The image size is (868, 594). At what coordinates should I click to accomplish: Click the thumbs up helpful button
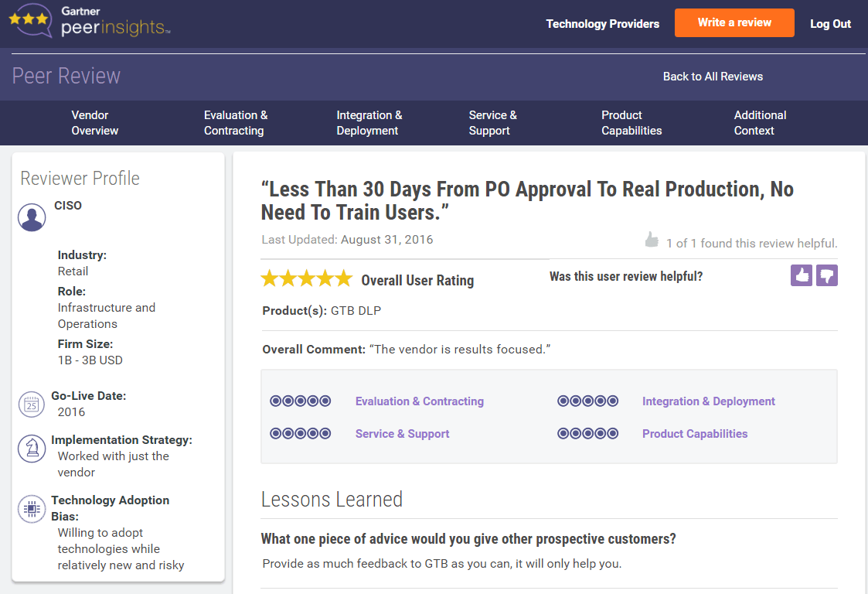point(802,275)
